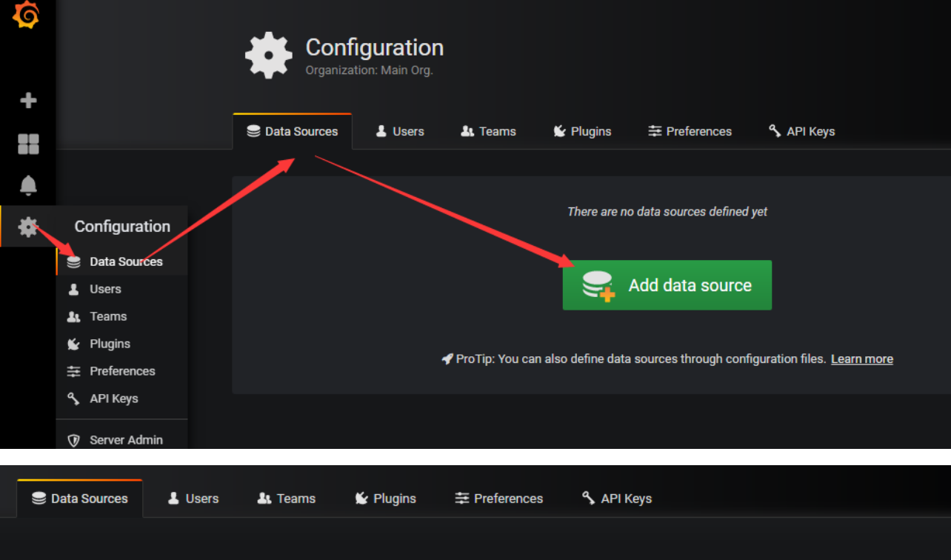Switch to API Keys tab in upper tab bar
This screenshot has width=951, height=560.
pyautogui.click(x=801, y=131)
